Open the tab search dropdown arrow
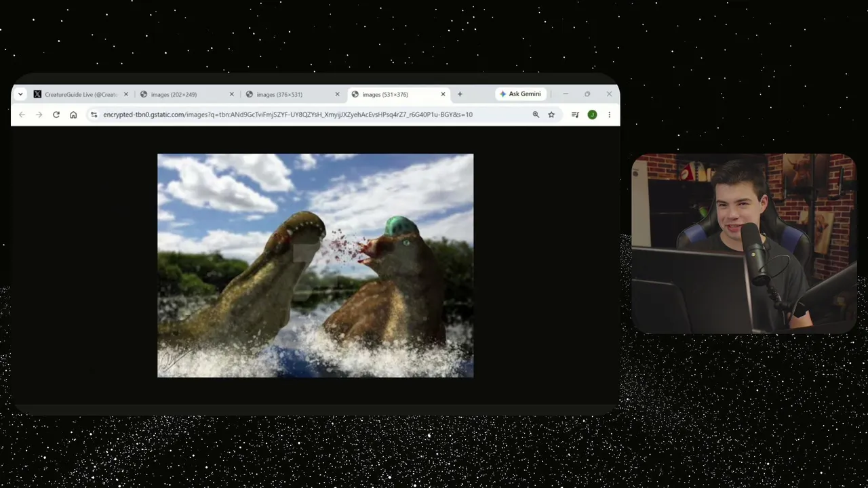Image resolution: width=868 pixels, height=488 pixels. coord(20,94)
